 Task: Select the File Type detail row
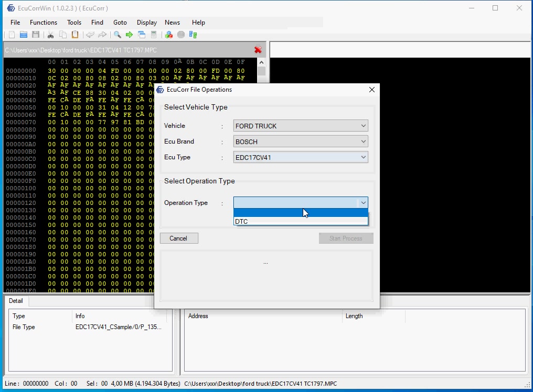(90, 327)
